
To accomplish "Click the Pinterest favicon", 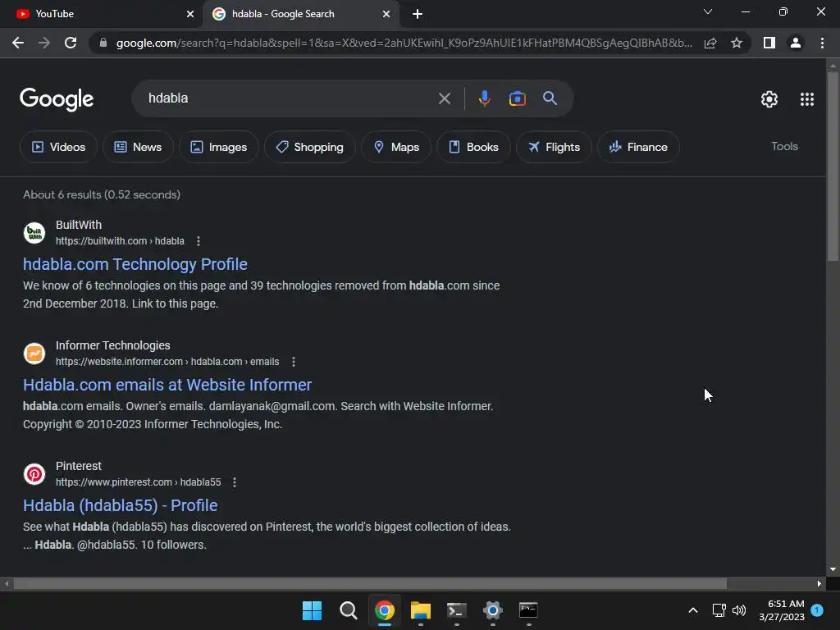I will [x=34, y=474].
